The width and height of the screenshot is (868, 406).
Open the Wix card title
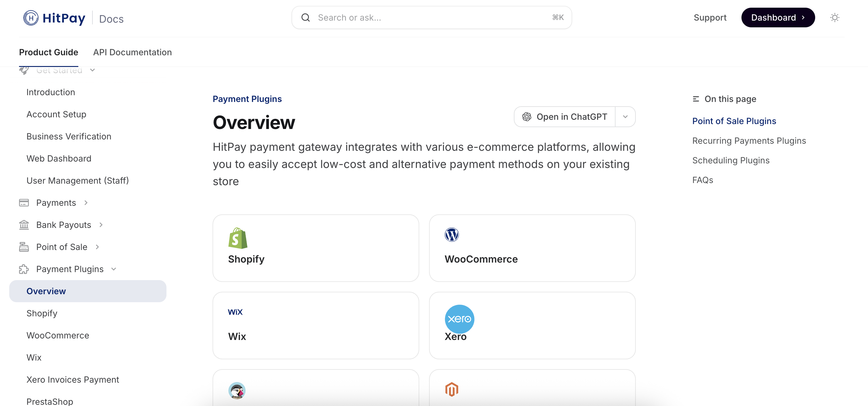point(237,337)
